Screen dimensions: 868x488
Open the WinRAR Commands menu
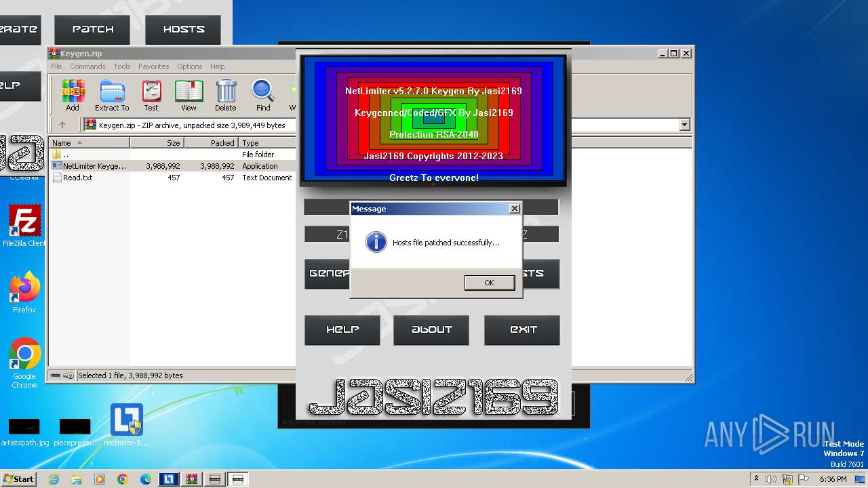click(x=87, y=66)
